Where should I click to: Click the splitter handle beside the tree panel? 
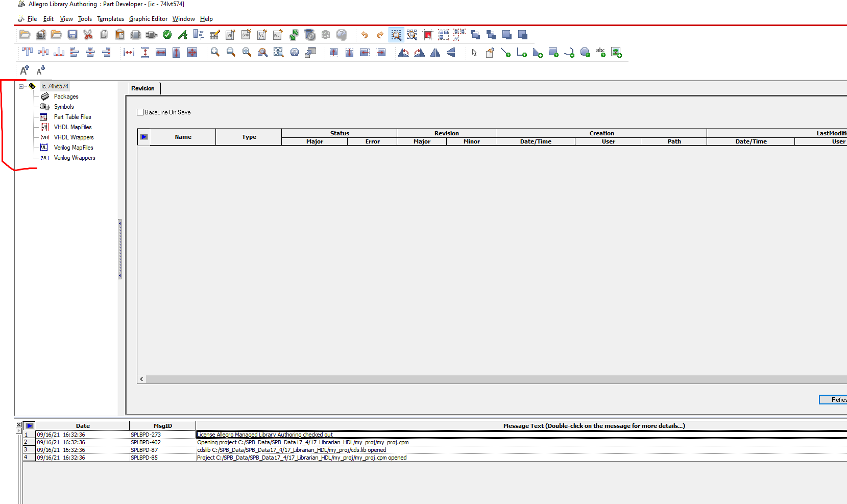coord(120,249)
